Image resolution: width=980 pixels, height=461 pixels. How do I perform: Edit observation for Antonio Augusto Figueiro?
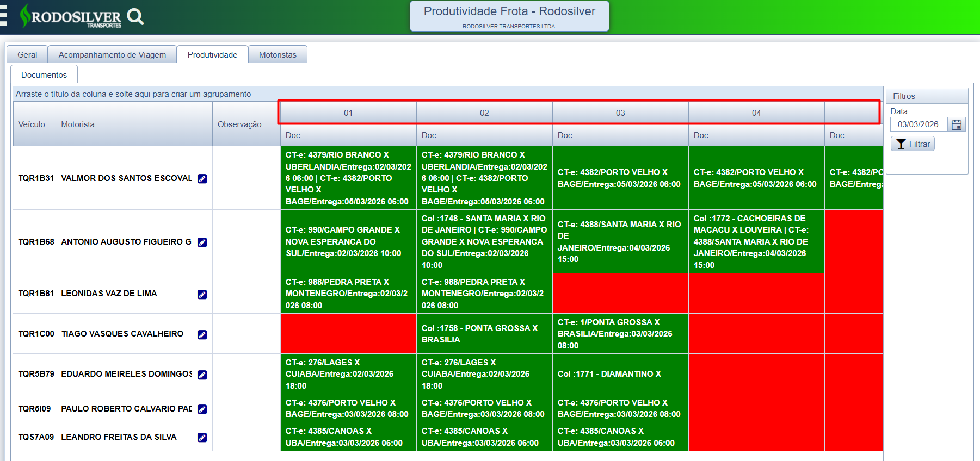pos(202,242)
